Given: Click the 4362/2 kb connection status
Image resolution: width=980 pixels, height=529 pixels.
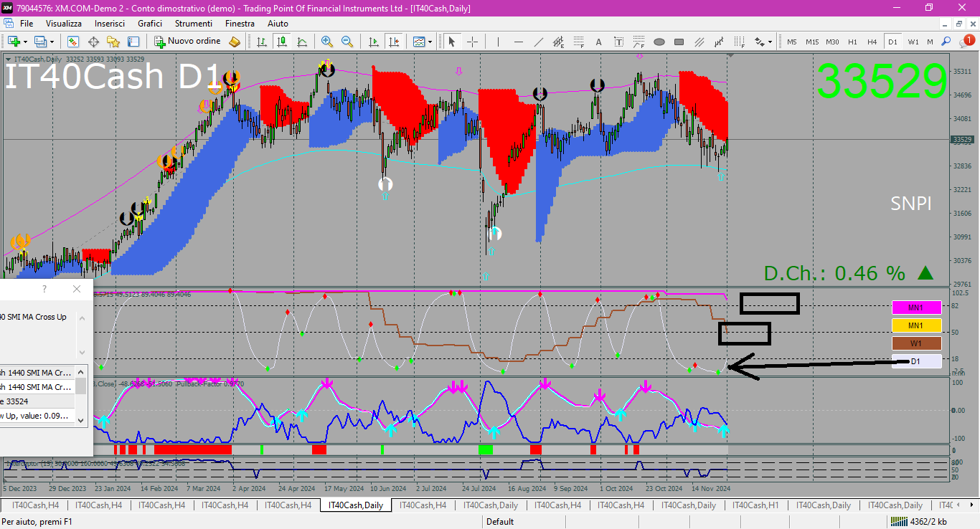Looking at the screenshot, I should point(918,522).
